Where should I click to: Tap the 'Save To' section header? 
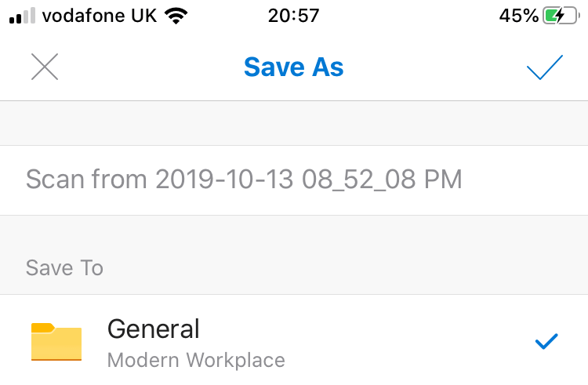click(64, 268)
